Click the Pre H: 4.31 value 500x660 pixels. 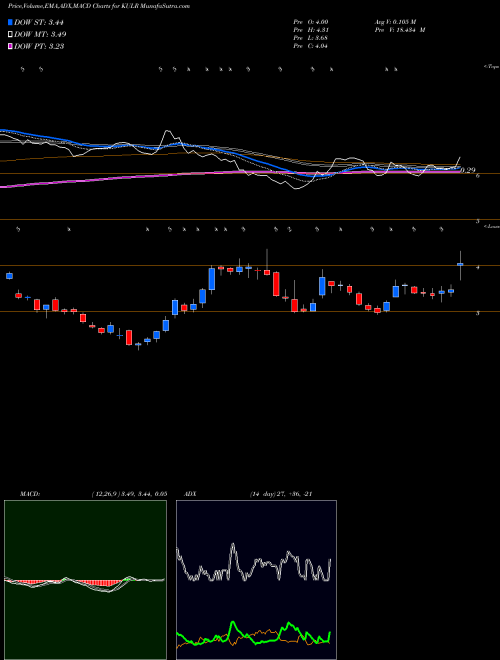click(x=311, y=30)
